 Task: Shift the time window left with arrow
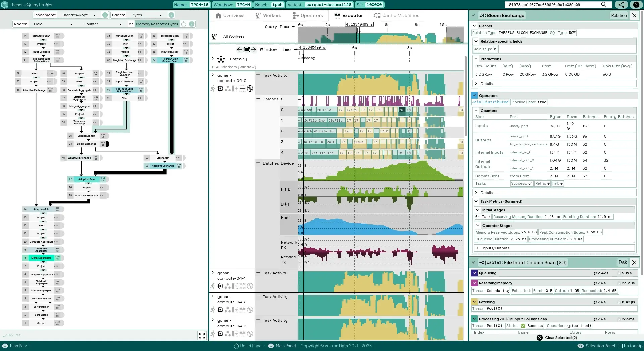tap(239, 50)
